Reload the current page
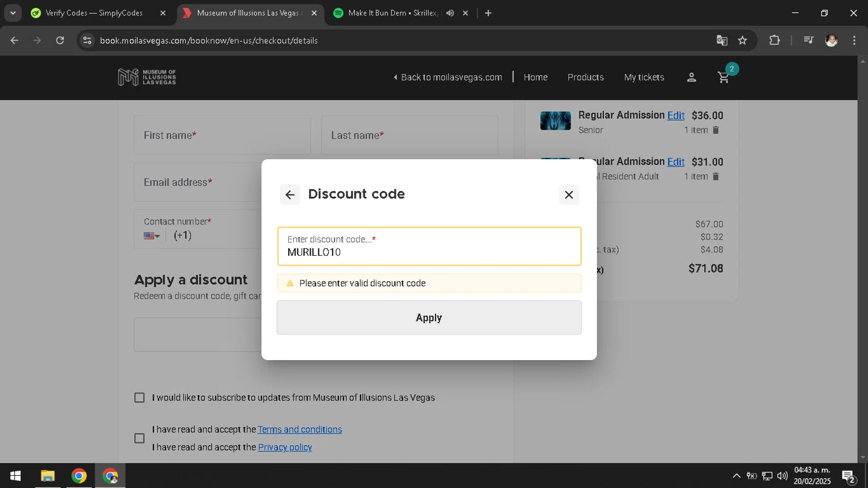 [60, 40]
